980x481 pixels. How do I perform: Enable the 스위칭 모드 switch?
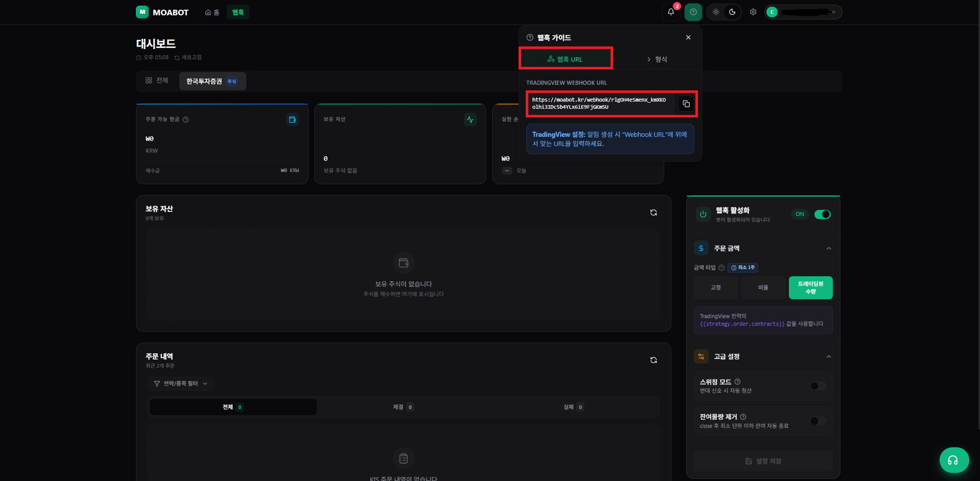point(818,386)
